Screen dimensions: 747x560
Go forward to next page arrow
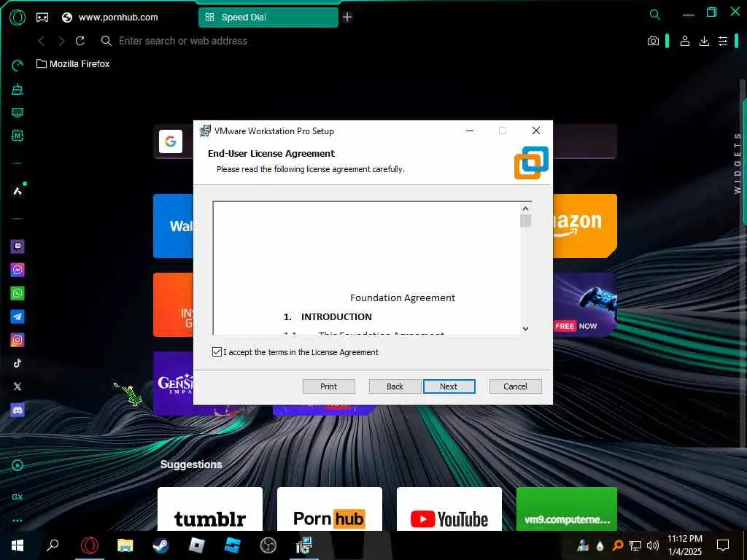click(61, 41)
